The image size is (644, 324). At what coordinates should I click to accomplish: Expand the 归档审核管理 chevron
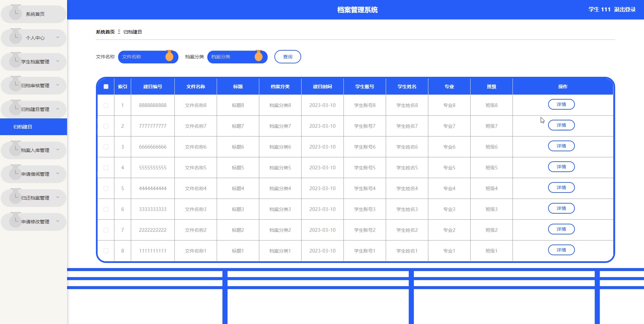58,85
